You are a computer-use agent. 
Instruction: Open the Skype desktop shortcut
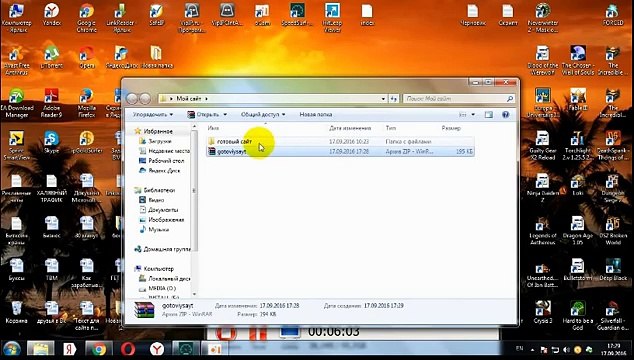tap(52, 142)
